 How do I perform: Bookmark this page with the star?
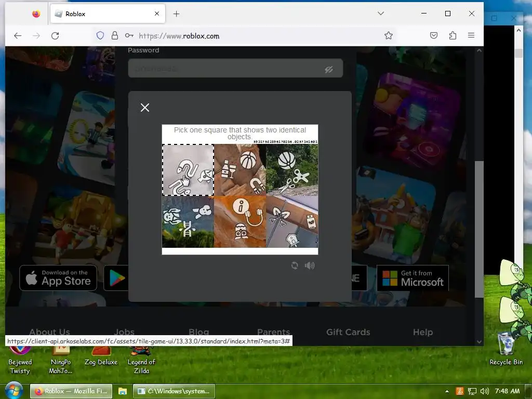coord(389,36)
